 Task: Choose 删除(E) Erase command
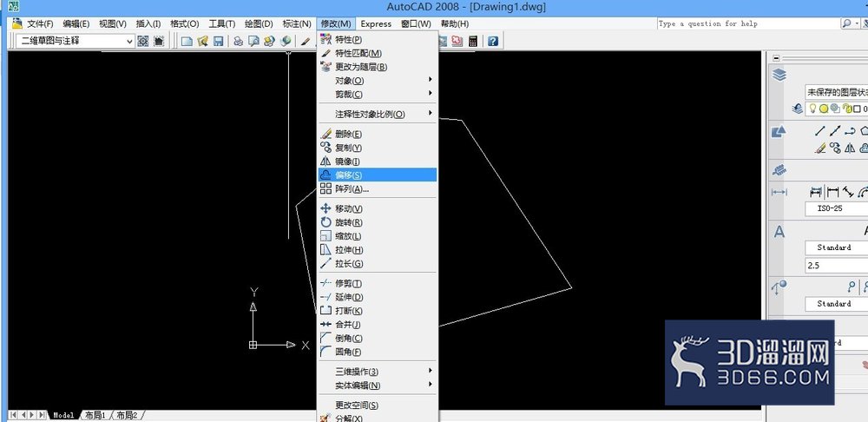378,134
